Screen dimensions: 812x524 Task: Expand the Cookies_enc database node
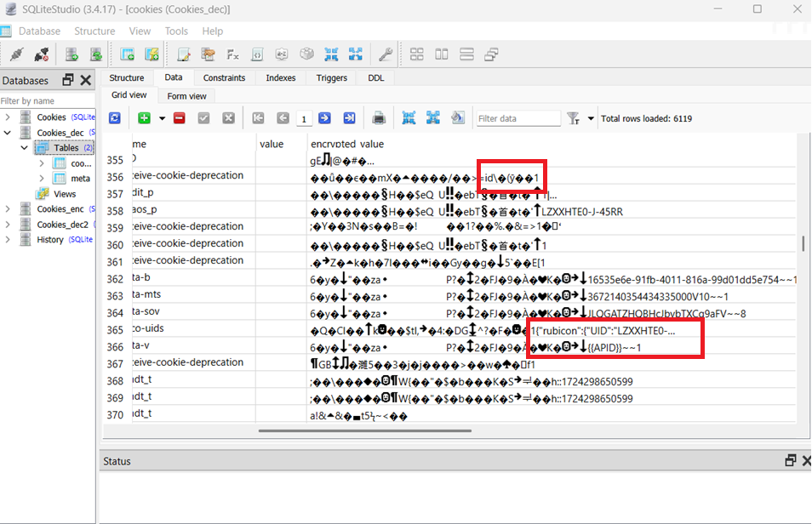[8, 208]
